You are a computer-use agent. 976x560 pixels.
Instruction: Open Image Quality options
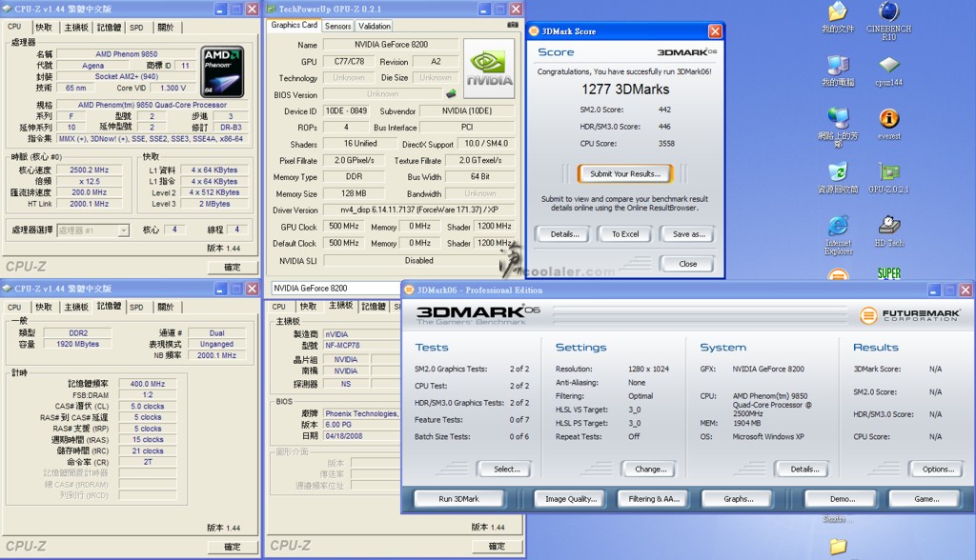[x=571, y=499]
